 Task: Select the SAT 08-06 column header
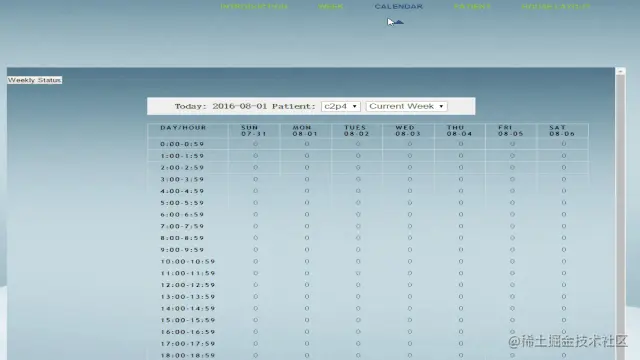pyautogui.click(x=562, y=131)
